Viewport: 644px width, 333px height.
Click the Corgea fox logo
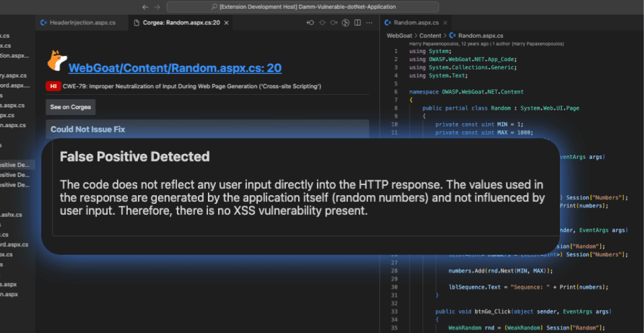(57, 61)
